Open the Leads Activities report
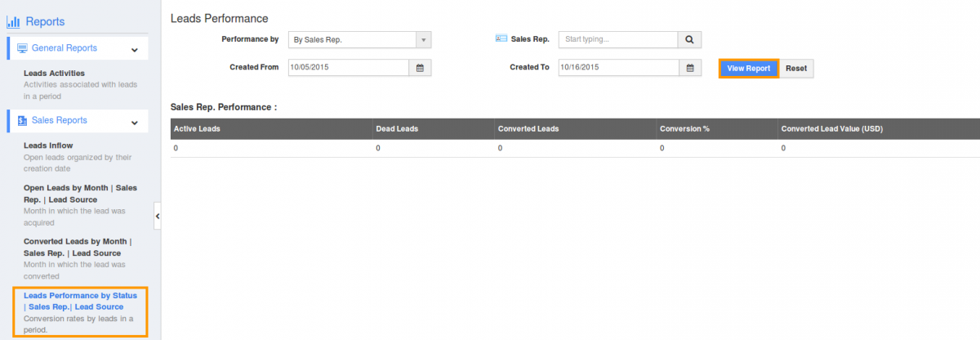Viewport: 980px width, 340px height. (x=54, y=74)
